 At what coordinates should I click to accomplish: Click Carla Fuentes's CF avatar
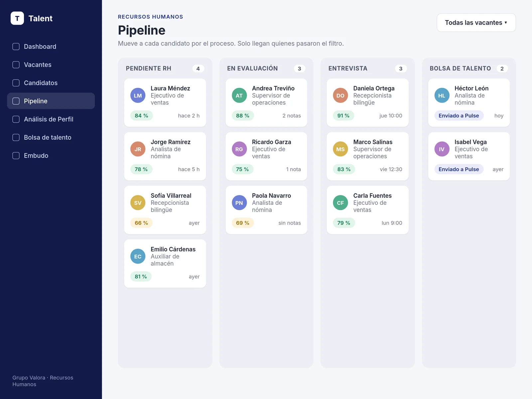340,203
